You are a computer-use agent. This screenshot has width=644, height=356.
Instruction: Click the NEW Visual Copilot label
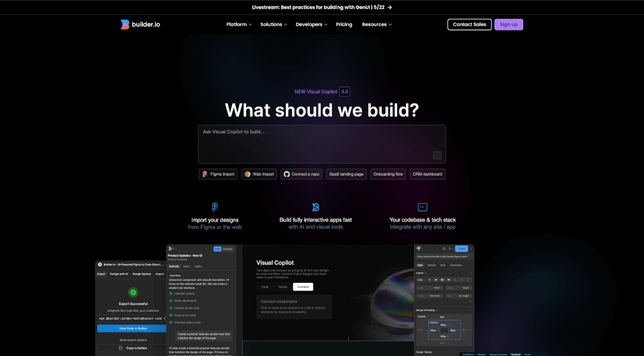coord(315,92)
